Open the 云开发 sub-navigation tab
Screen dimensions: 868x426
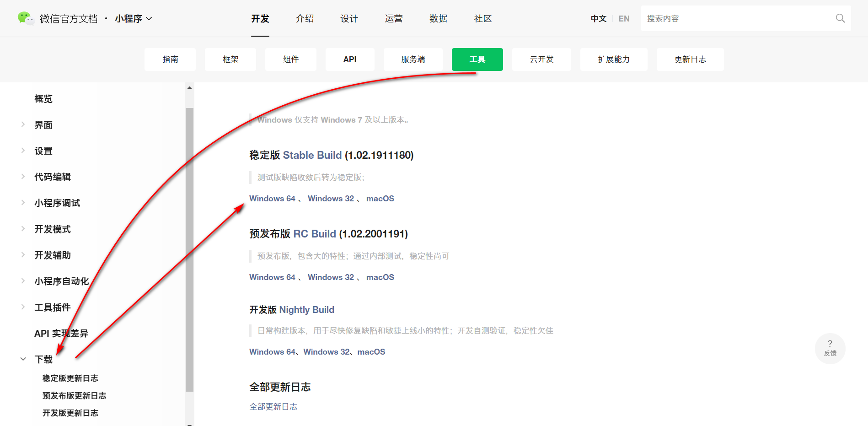(x=541, y=59)
